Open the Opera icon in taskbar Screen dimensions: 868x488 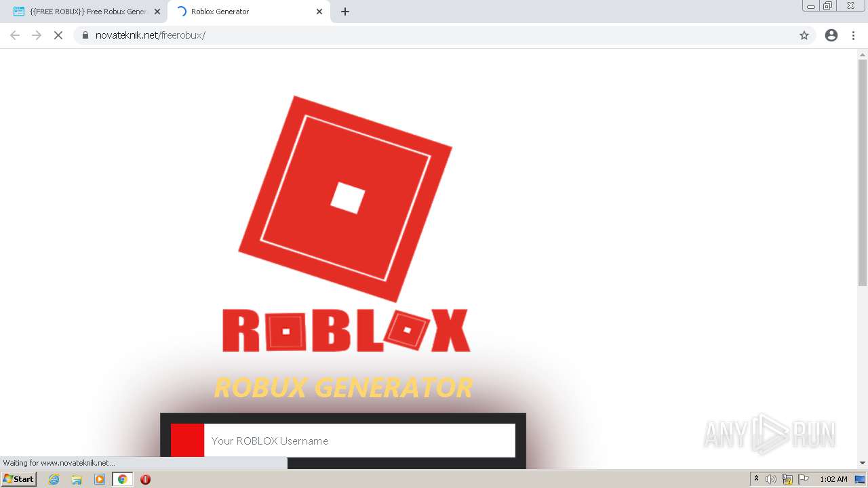coord(145,479)
